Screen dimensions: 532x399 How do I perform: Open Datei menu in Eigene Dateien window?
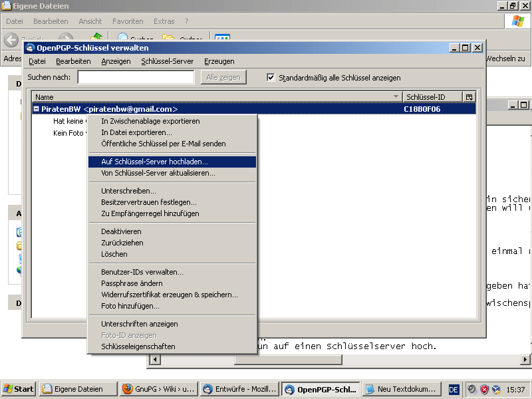point(15,21)
